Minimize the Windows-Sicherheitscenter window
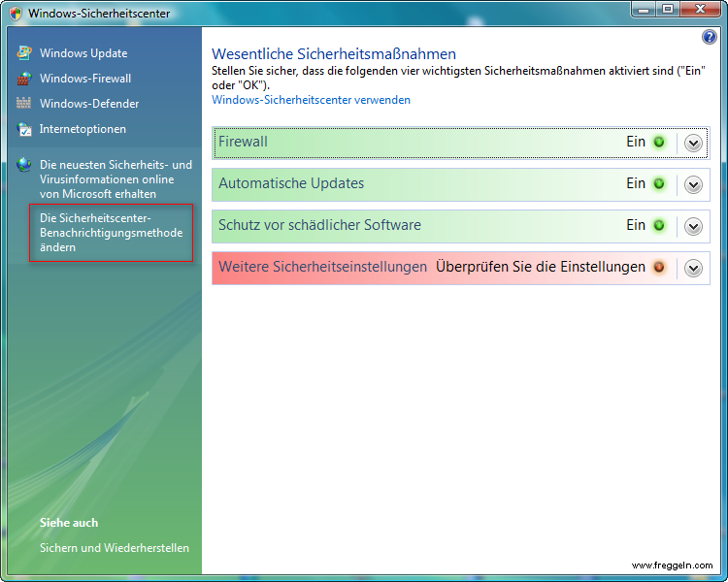 pyautogui.click(x=644, y=10)
